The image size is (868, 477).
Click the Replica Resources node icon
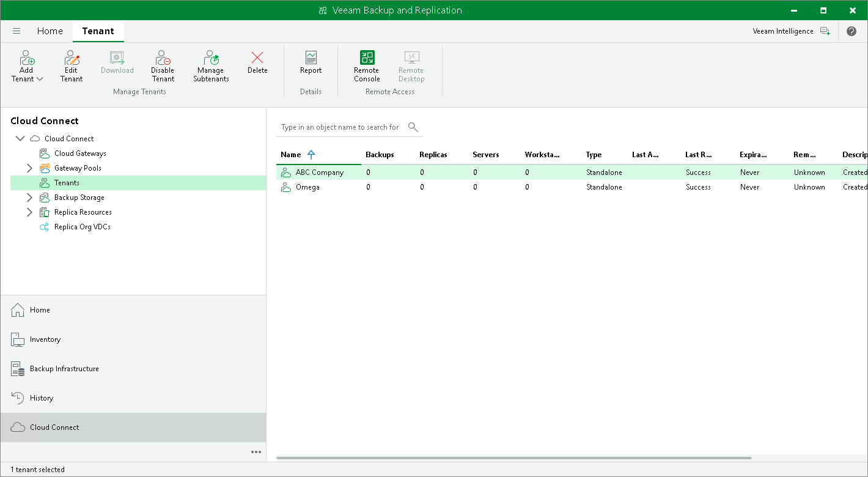[x=44, y=212]
